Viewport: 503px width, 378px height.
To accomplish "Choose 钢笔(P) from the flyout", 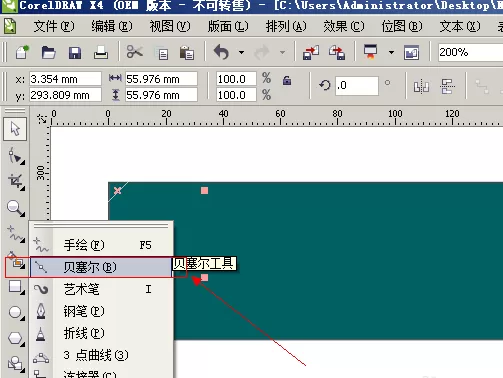I will (x=101, y=311).
